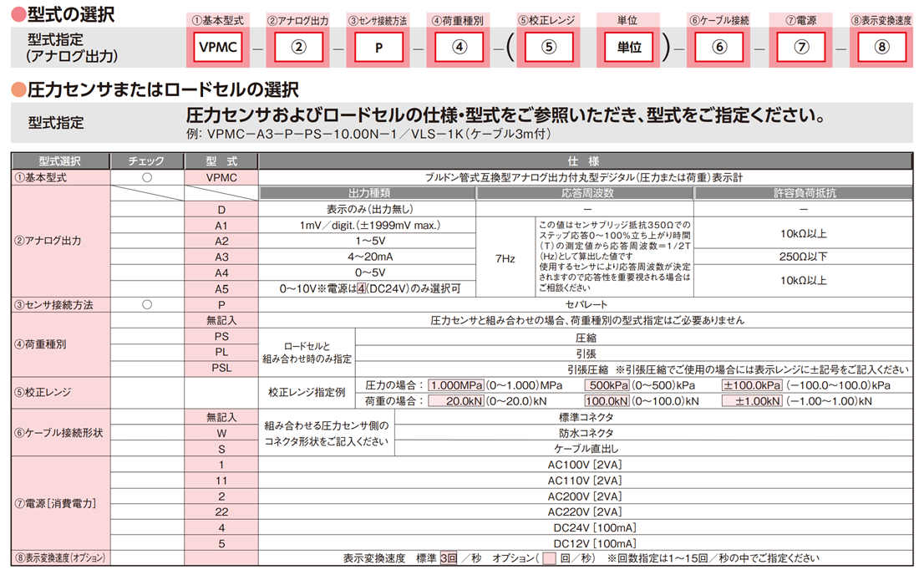
Task: Click model code PSL
Action: 221,368
